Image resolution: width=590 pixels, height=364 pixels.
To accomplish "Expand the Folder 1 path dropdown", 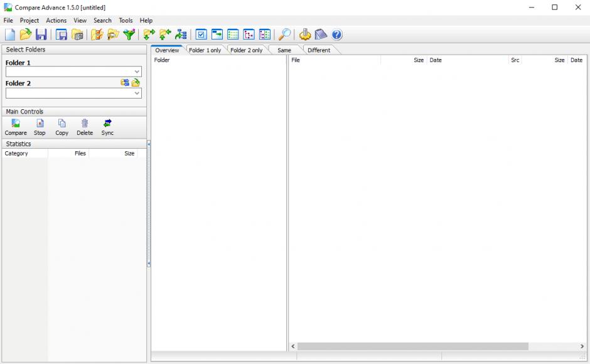I will pyautogui.click(x=137, y=72).
